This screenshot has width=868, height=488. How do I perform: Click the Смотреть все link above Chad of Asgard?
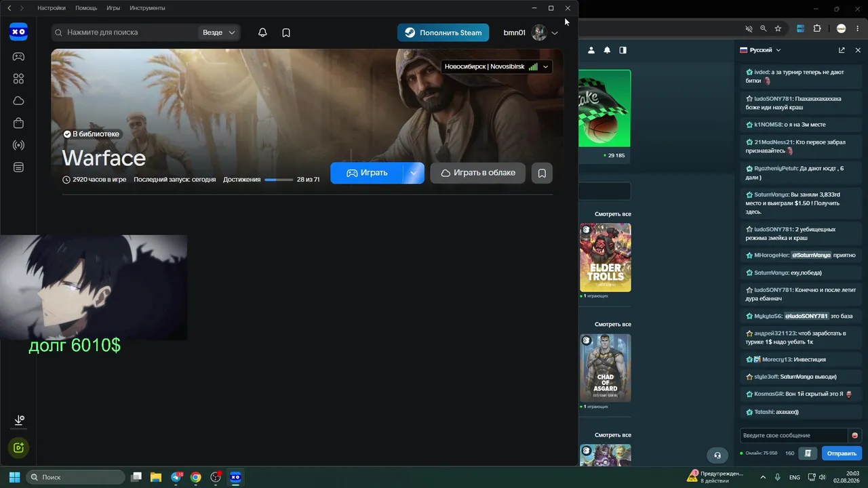(x=613, y=325)
